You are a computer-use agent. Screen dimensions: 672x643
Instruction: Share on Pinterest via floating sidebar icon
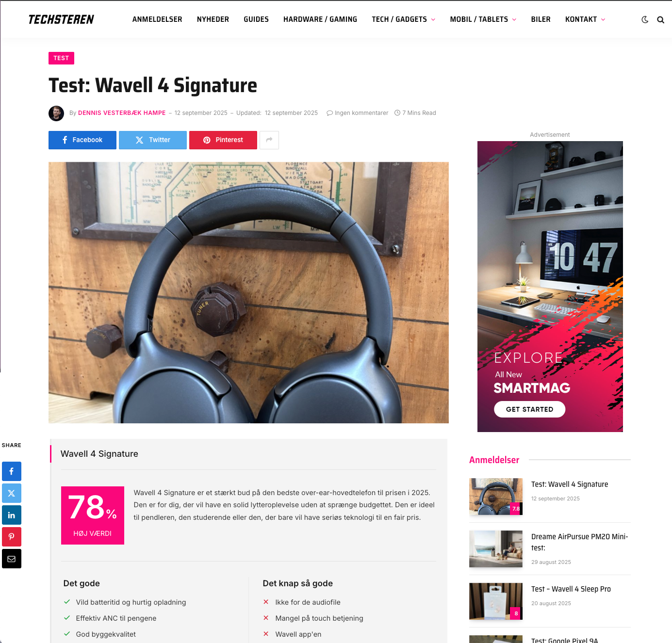(12, 537)
